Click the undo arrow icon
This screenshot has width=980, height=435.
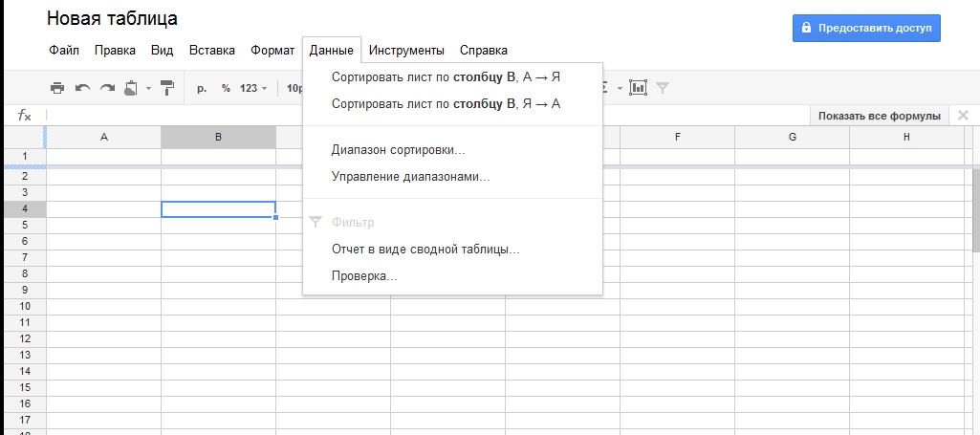[x=82, y=88]
